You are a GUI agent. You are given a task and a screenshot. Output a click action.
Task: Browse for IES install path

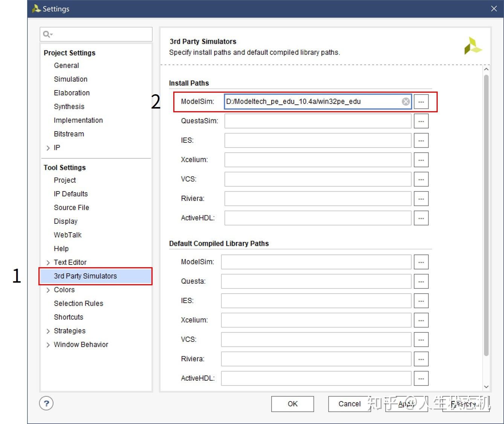click(x=421, y=141)
